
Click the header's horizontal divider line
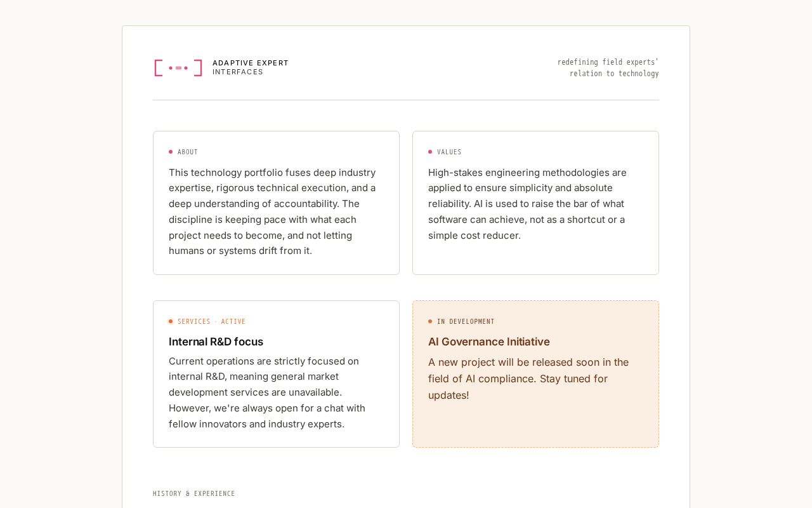[x=406, y=100]
